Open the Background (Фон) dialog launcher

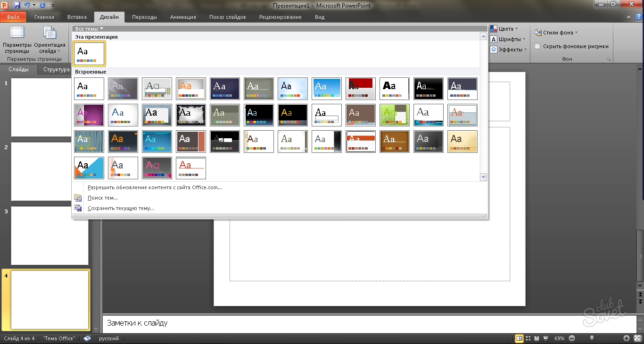point(609,59)
